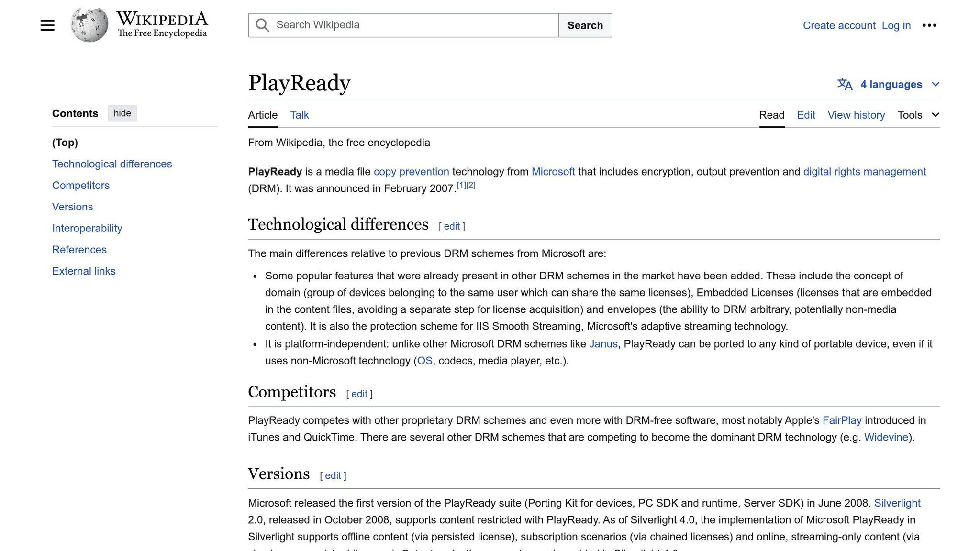
Task: Edit the Technological differences section
Action: pos(452,226)
